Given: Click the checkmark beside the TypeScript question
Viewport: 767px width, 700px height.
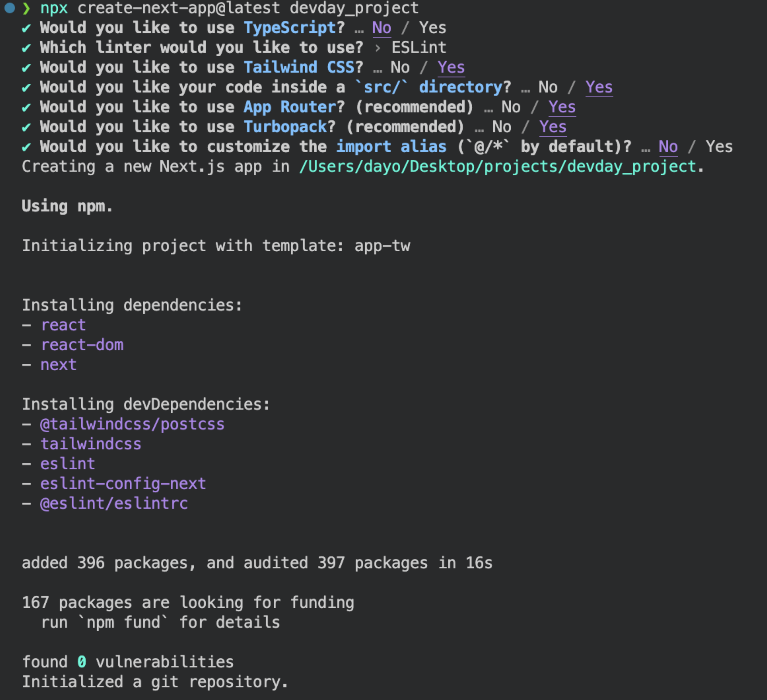Looking at the screenshot, I should coord(26,28).
